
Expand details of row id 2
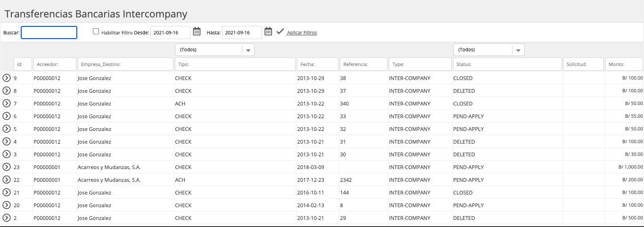click(7, 218)
